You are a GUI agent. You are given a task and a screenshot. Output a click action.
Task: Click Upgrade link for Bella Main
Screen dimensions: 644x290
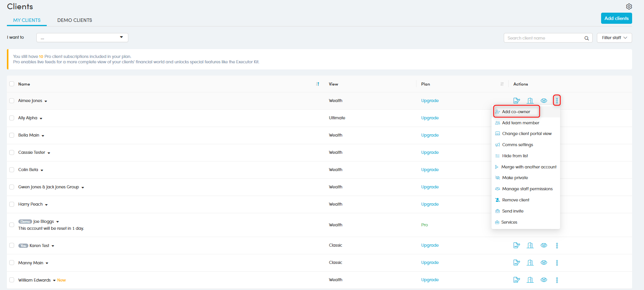(x=430, y=135)
